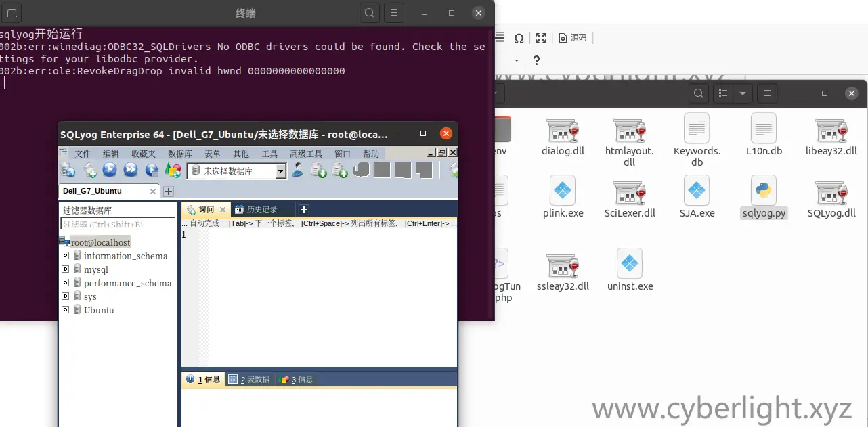The height and width of the screenshot is (427, 868).
Task: Expand the information_schema tree node
Action: pos(66,256)
